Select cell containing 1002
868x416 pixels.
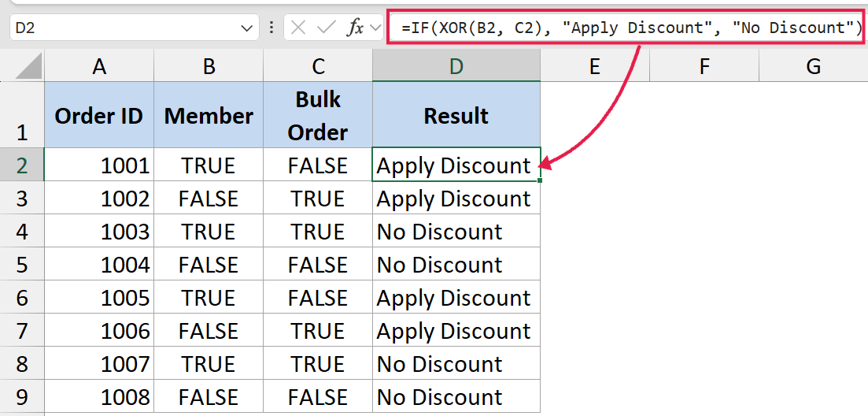pyautogui.click(x=99, y=198)
